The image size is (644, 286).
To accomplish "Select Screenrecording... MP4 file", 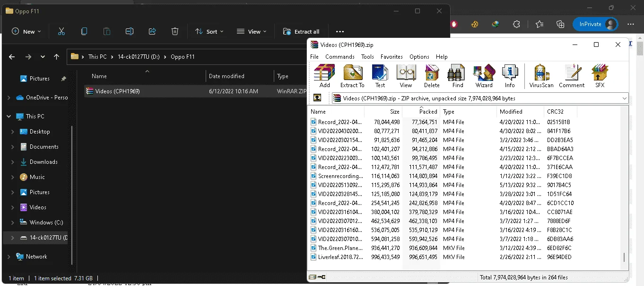I will [x=340, y=176].
